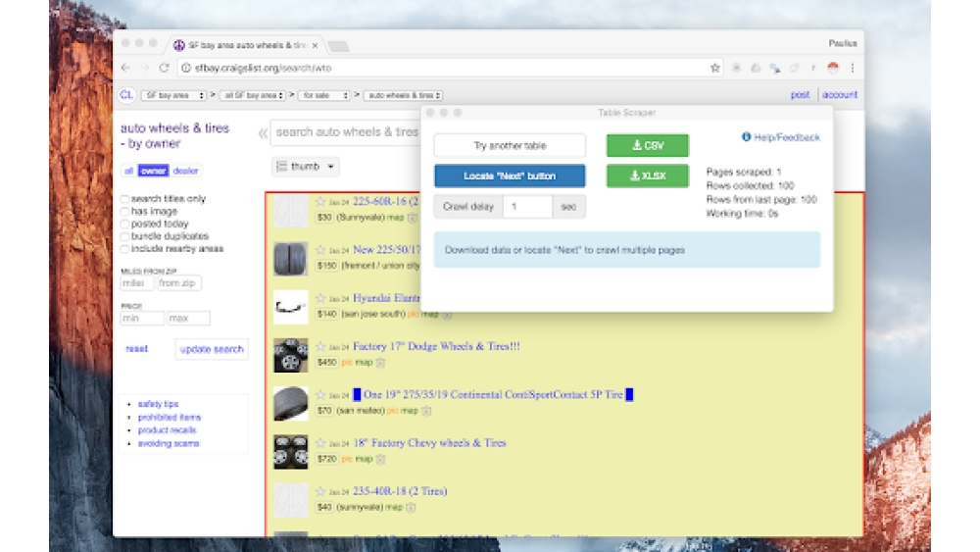Download data as XLSX

pyautogui.click(x=648, y=176)
